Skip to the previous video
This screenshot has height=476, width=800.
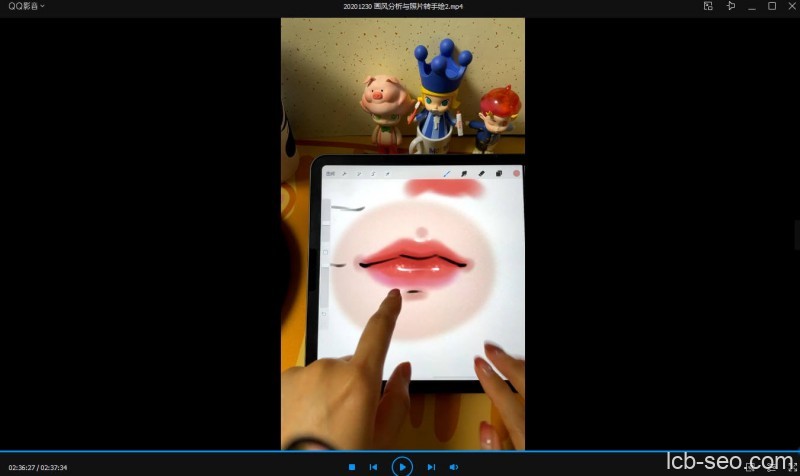click(374, 467)
